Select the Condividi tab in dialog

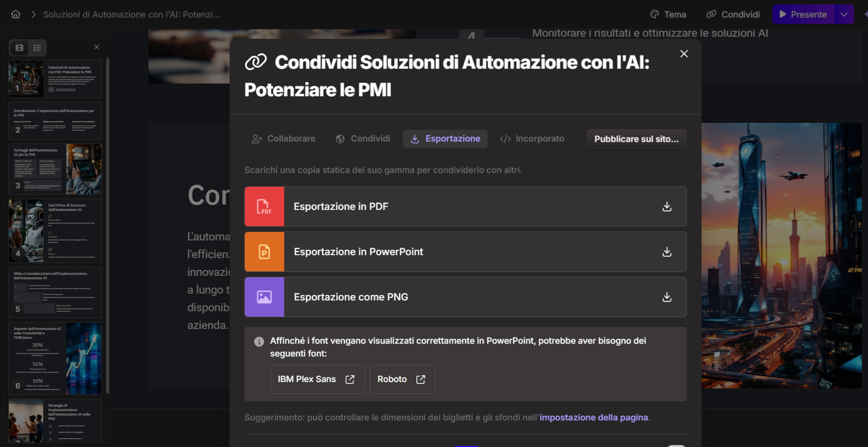[x=363, y=139]
